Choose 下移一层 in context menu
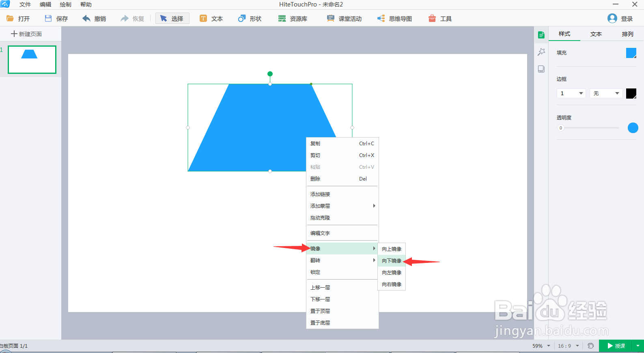644x353 pixels. 342,299
